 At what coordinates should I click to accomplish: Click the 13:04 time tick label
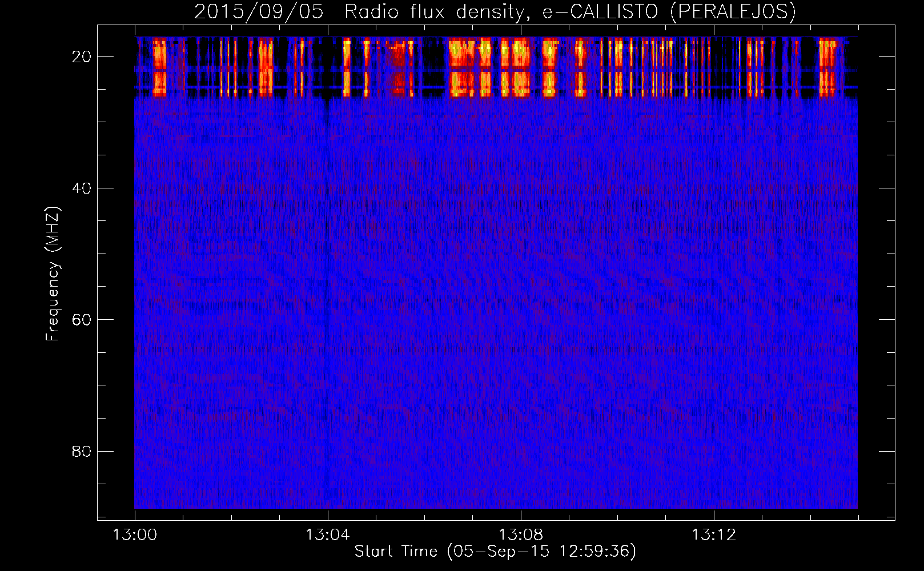pos(328,535)
